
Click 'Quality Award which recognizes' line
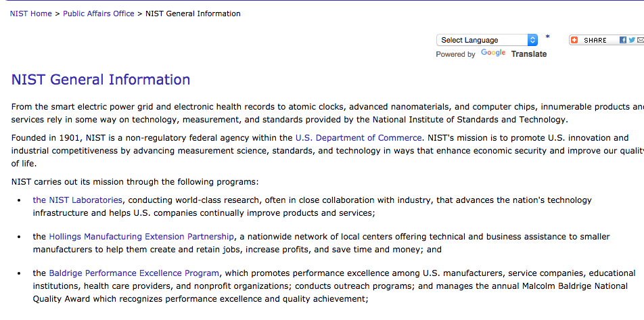tap(200, 299)
